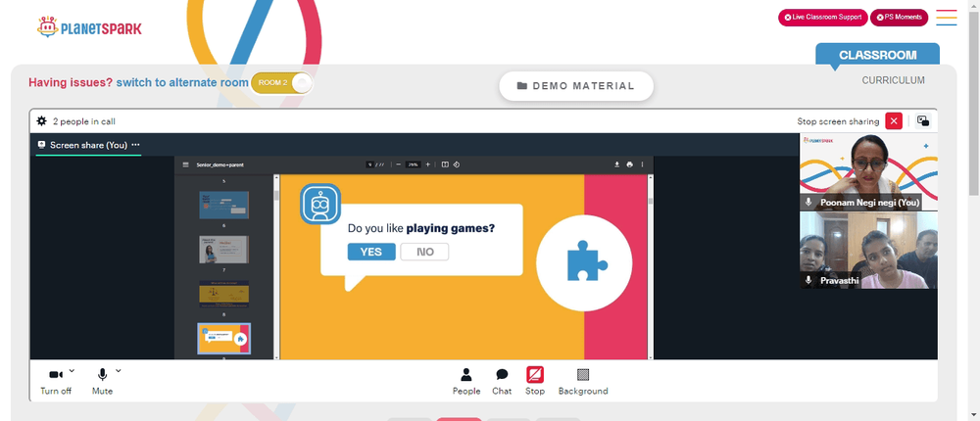Image resolution: width=980 pixels, height=421 pixels.
Task: Mute the microphone
Action: tap(102, 382)
